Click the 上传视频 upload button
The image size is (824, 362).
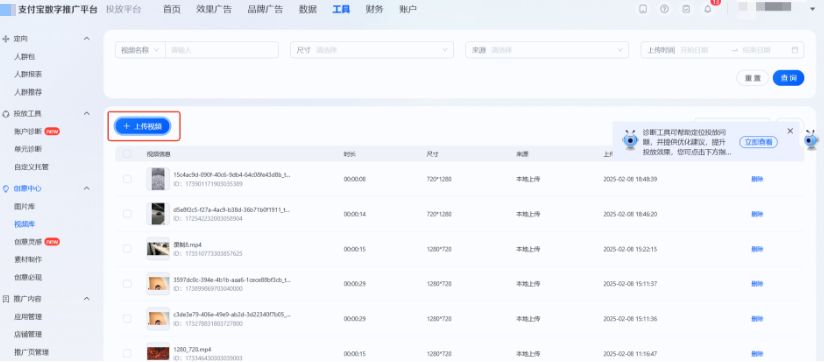tap(142, 126)
